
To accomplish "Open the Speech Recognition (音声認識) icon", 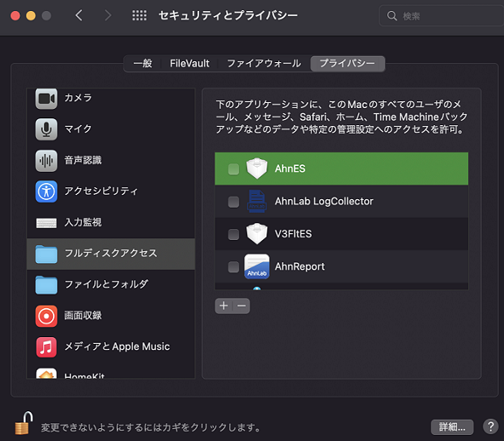I will coord(46,160).
